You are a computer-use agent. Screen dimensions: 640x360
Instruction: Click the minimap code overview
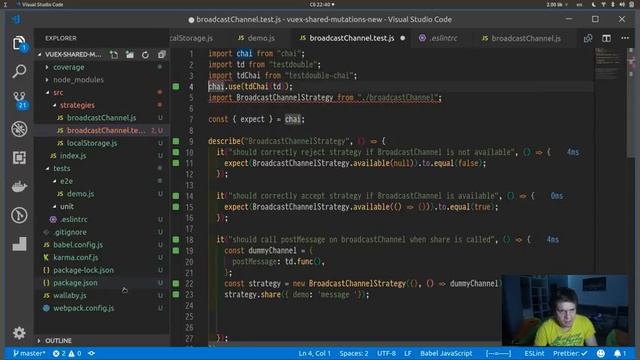click(609, 65)
